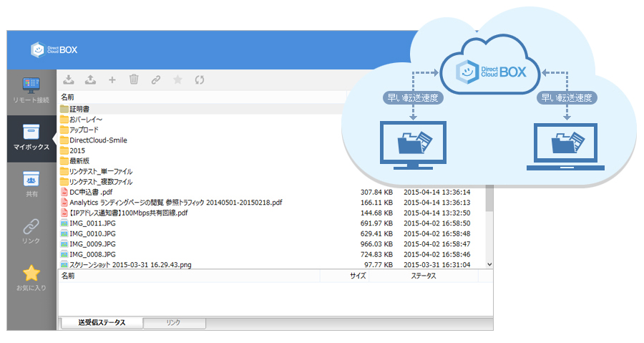
Task: Select スクリーンショット 2015-03-31 16.29.43.png
Action: (x=130, y=265)
